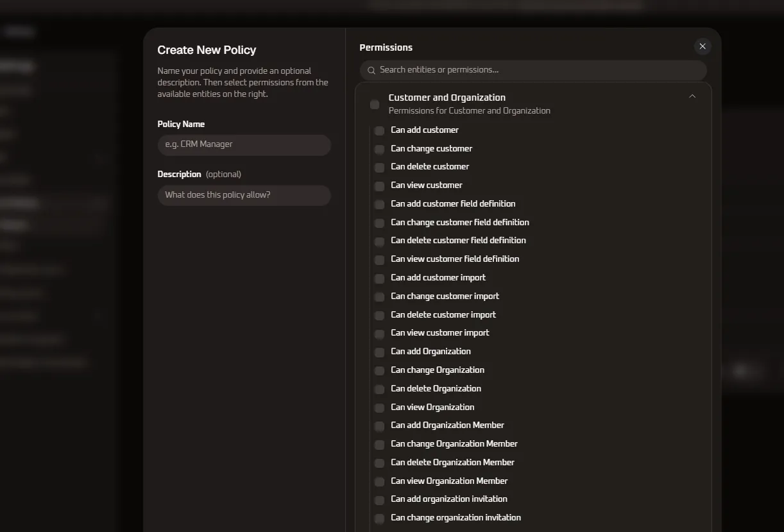
Task: Select Can delete customer field definition checkbox
Action: 379,241
